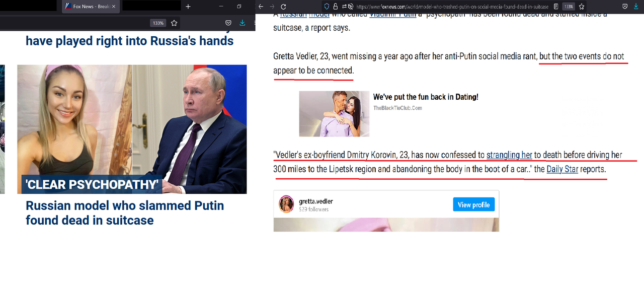Click the forward navigation arrow
The width and height of the screenshot is (644, 286).
[x=272, y=7]
